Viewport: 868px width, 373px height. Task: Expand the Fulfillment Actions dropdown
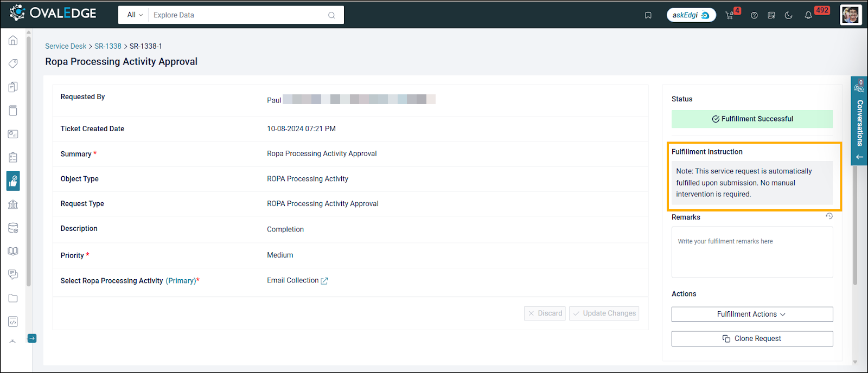(x=752, y=314)
